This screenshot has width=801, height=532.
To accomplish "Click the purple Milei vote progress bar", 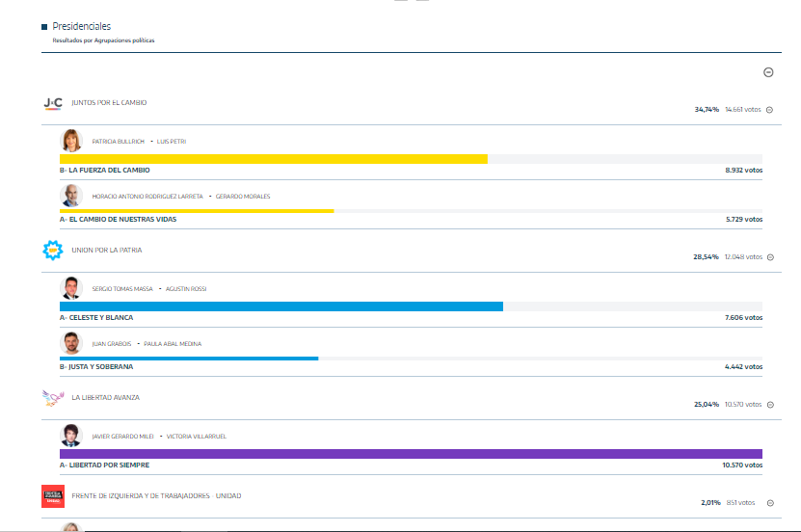I will point(411,454).
